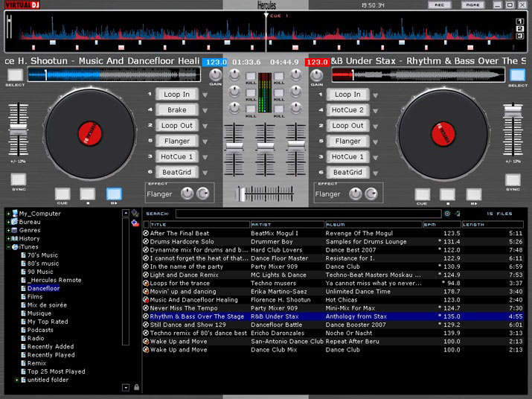Select track Rhythm & Bass Over The Stage

coord(333,316)
